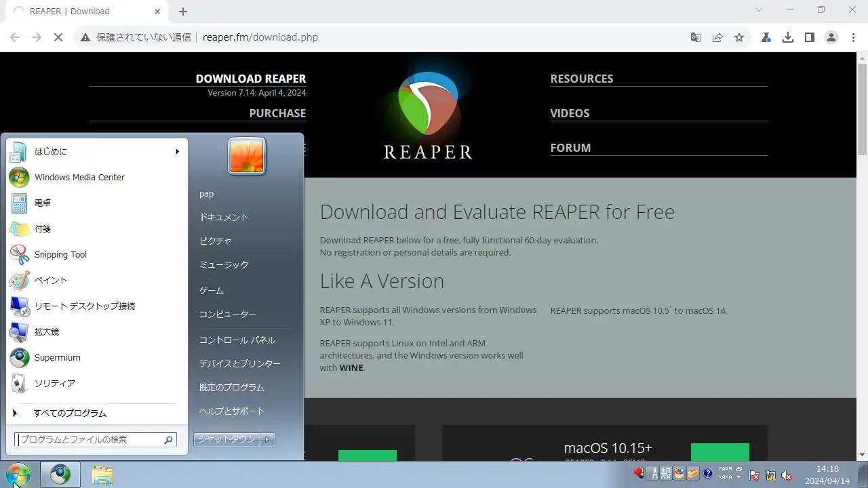Image resolution: width=868 pixels, height=488 pixels.
Task: Stop loading the page
Action: tap(58, 37)
